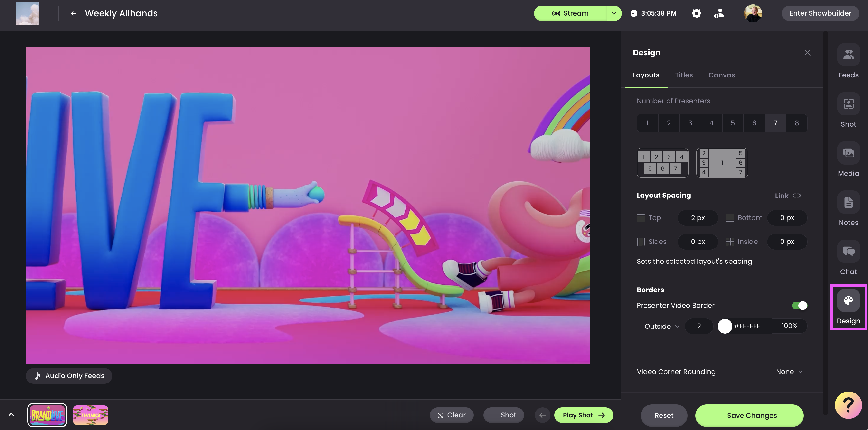
Task: Open the Shot panel icon
Action: tap(848, 104)
